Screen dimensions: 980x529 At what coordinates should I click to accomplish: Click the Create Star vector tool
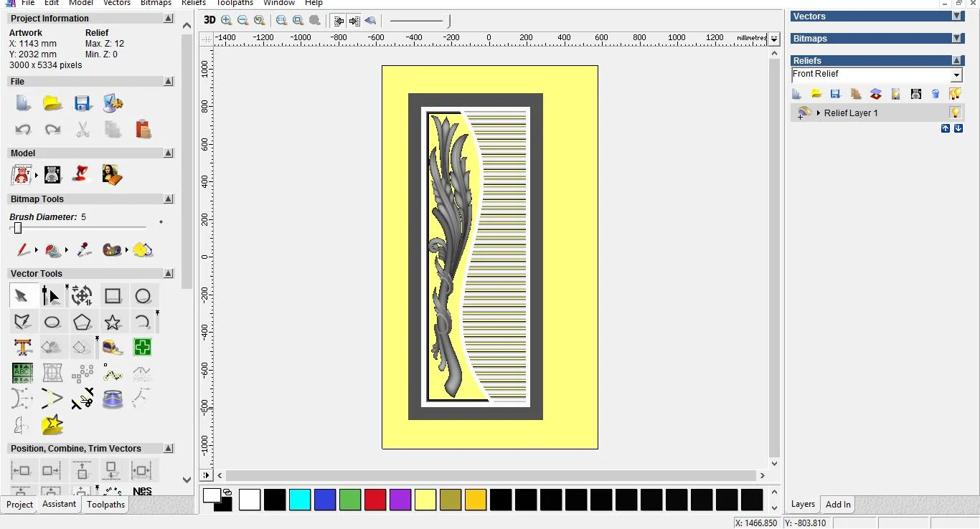(113, 322)
